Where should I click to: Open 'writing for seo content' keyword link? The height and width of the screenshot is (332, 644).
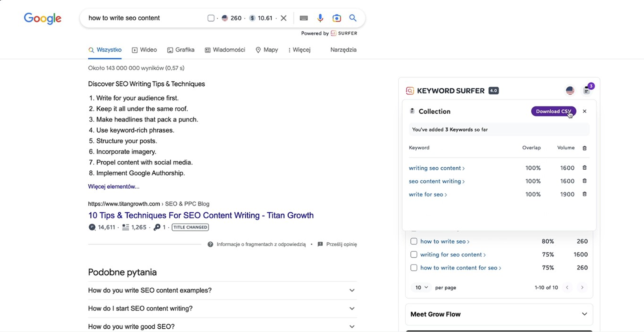click(x=453, y=255)
